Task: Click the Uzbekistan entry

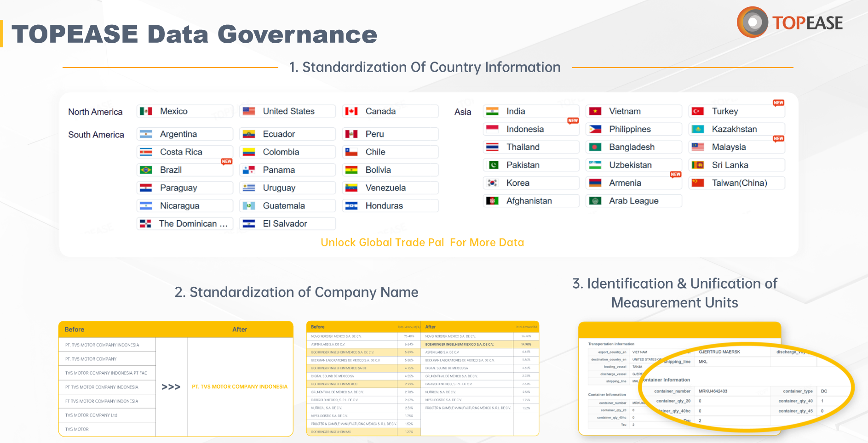Action: (x=633, y=165)
